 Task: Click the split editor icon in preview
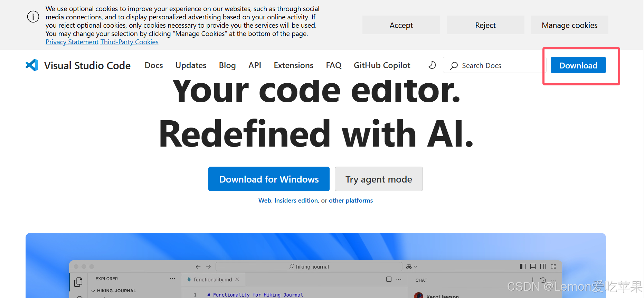(x=389, y=279)
